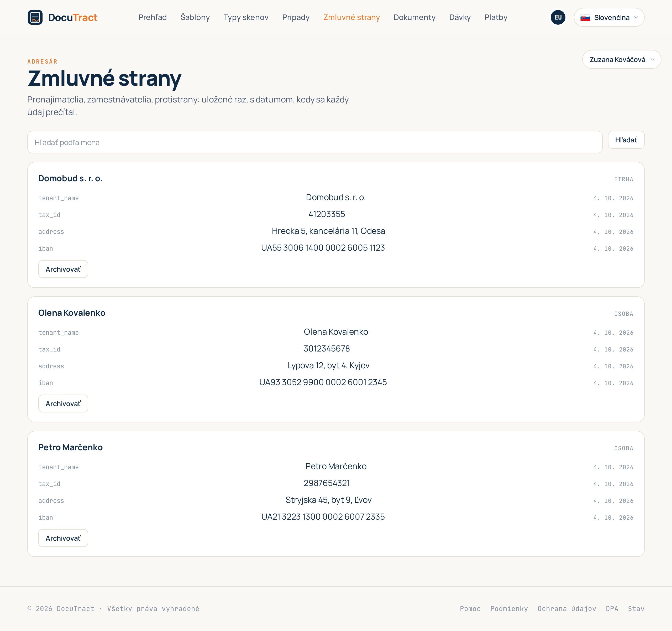
Task: Click tax id value 3012345678
Action: click(327, 349)
